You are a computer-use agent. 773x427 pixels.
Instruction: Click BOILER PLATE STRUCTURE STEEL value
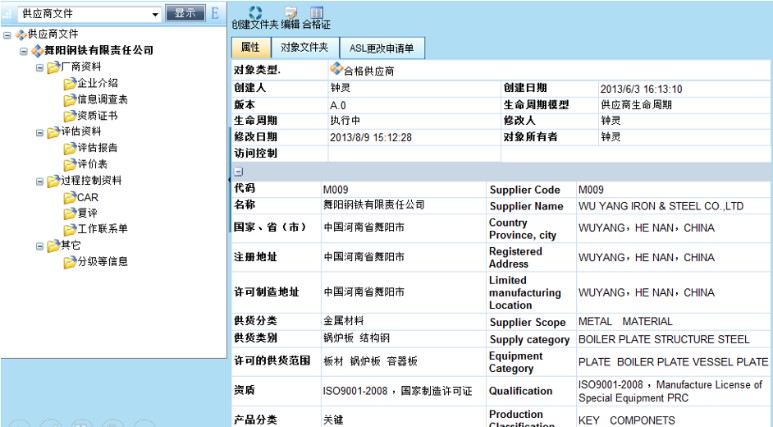pos(664,339)
